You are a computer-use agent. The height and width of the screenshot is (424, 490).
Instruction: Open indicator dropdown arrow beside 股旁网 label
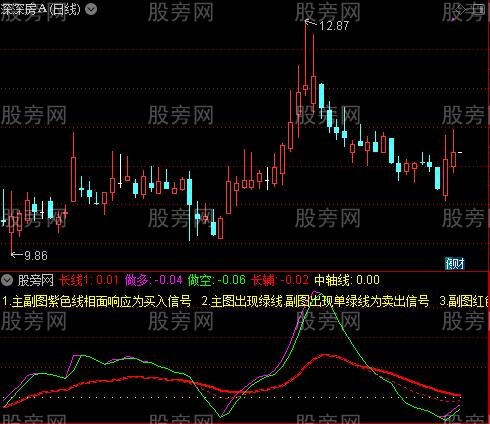coord(7,280)
